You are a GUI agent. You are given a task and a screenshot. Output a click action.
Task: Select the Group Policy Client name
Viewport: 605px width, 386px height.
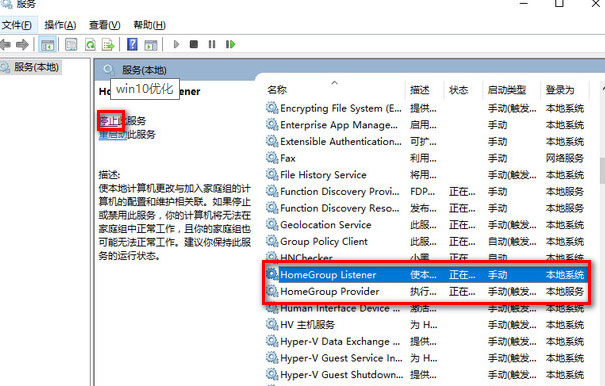324,242
